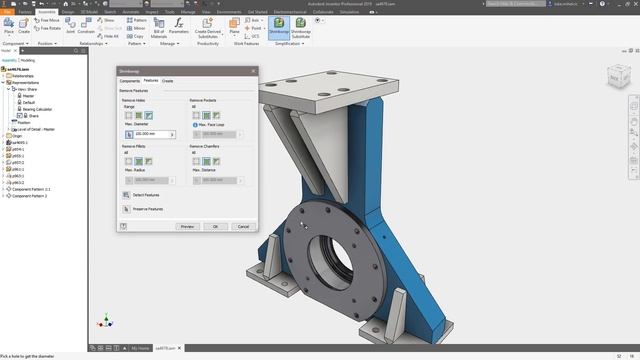The height and width of the screenshot is (360, 640).
Task: Click Shrinkwrap Substitute button
Action: 301,28
